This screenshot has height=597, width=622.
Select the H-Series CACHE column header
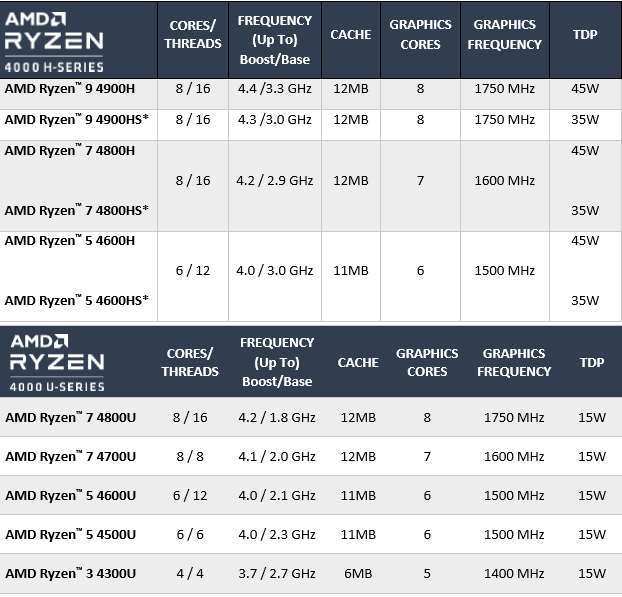[351, 35]
